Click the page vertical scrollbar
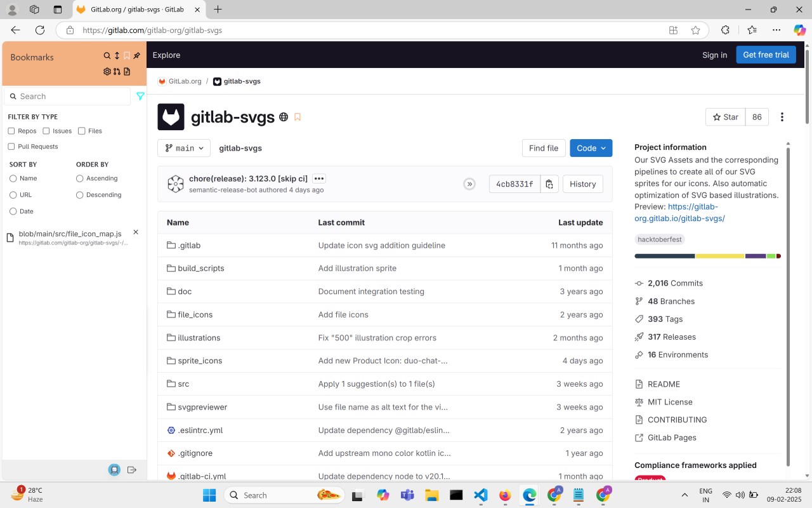Screen dimensions: 812x508 click(x=807, y=86)
